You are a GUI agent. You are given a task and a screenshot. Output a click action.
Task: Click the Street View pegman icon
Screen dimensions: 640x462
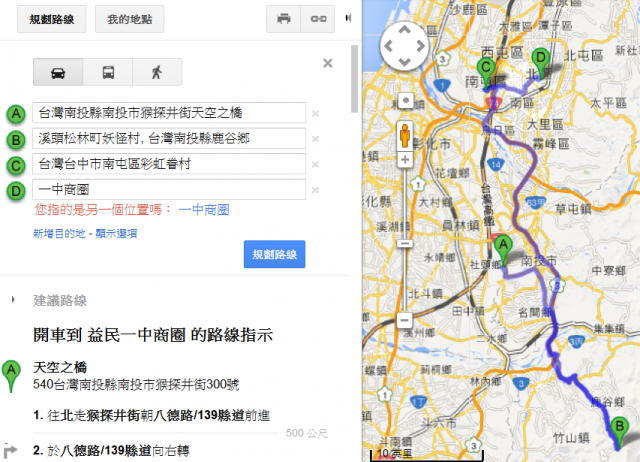tap(405, 135)
